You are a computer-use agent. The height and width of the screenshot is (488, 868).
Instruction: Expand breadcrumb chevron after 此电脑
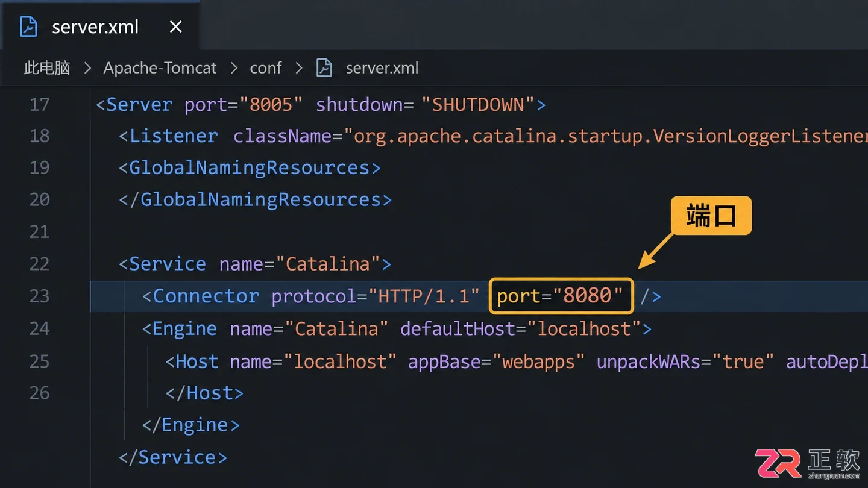tap(87, 68)
